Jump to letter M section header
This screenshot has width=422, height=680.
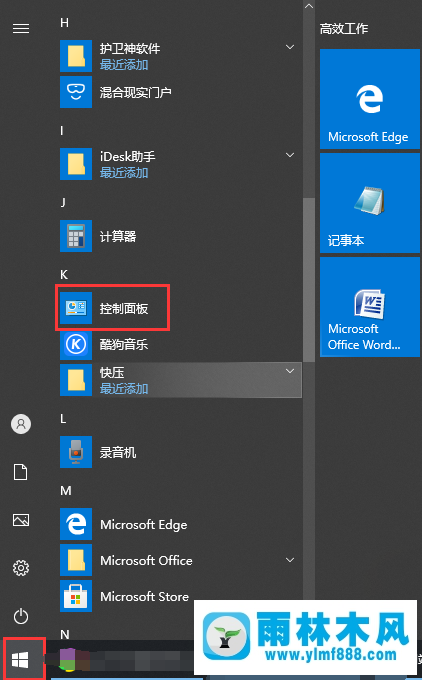[x=65, y=490]
